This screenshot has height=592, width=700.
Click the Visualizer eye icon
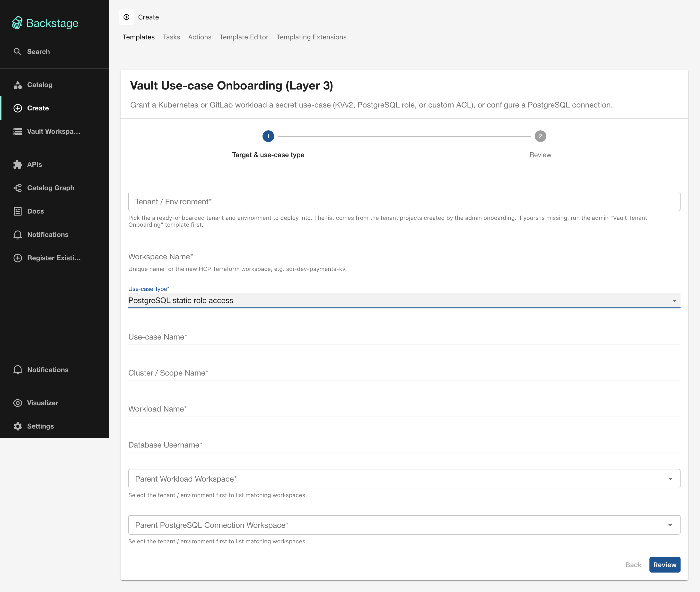(x=17, y=403)
